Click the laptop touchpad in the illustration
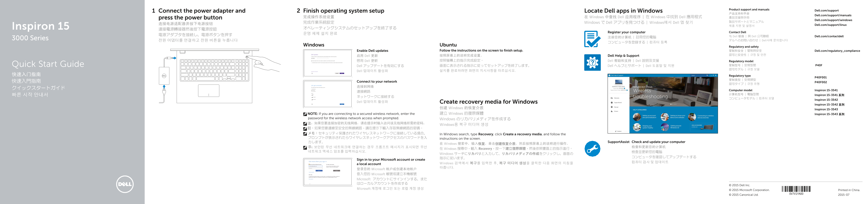The height and width of the screenshot is (204, 868). pos(209,90)
